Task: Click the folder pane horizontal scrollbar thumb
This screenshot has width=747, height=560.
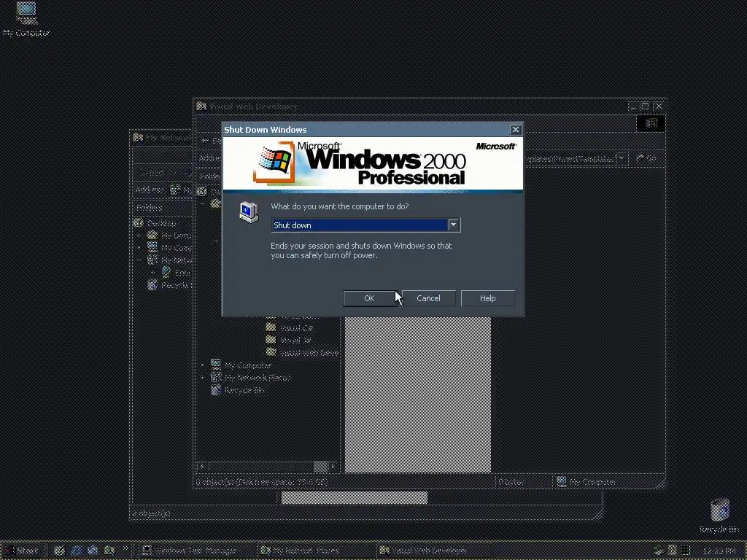Action: [x=320, y=466]
